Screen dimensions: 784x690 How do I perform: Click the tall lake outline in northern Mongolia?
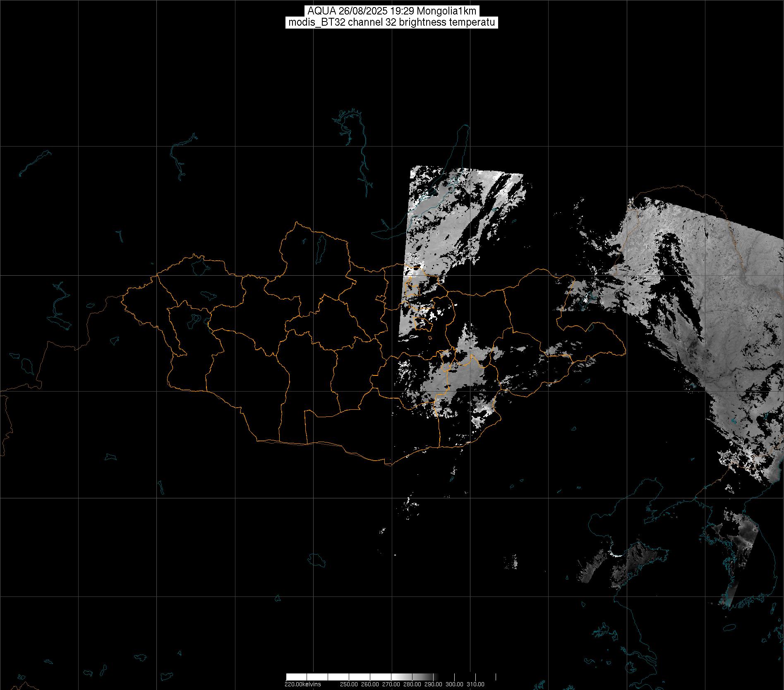point(320,247)
